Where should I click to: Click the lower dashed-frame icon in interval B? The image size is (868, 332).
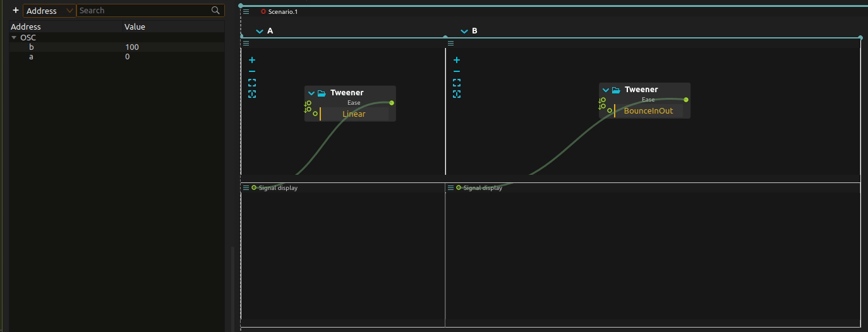pos(457,94)
